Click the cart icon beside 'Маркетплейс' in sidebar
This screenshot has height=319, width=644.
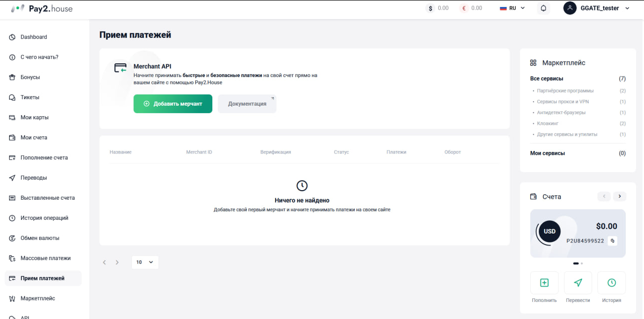[x=12, y=299]
